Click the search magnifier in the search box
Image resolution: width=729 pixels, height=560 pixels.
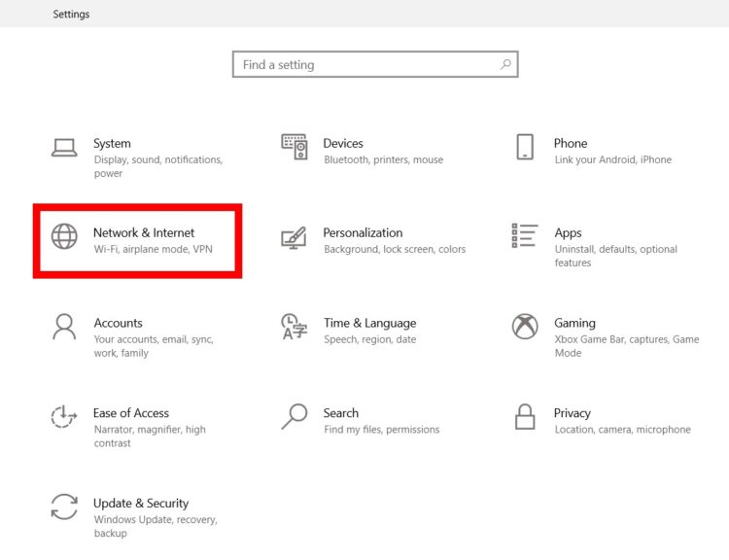tap(505, 64)
